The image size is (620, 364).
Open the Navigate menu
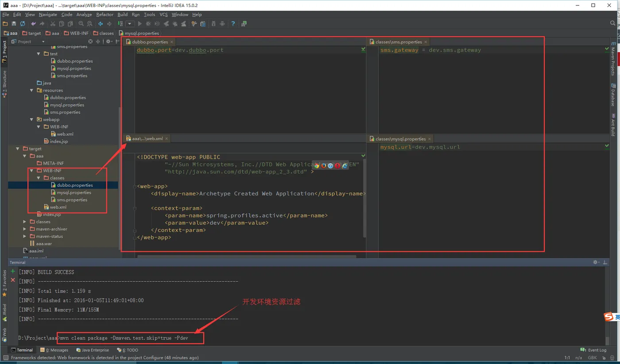[x=48, y=15]
